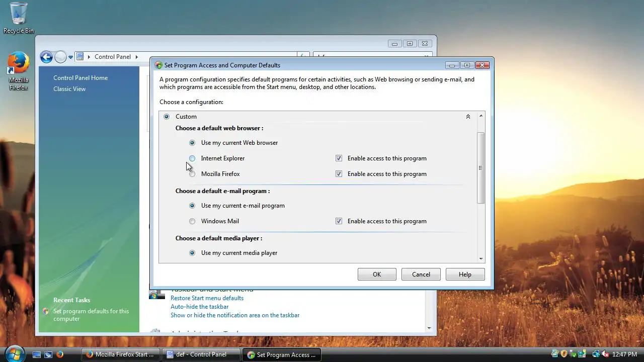Switch to Mozilla Firefox Start taskbar button
The height and width of the screenshot is (362, 644).
point(121,354)
